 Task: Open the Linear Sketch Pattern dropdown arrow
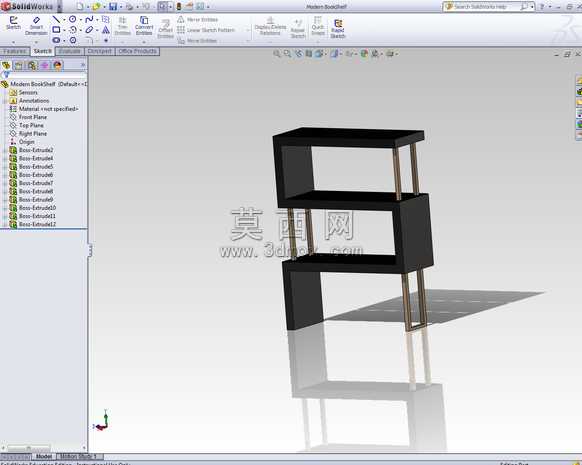[247, 30]
